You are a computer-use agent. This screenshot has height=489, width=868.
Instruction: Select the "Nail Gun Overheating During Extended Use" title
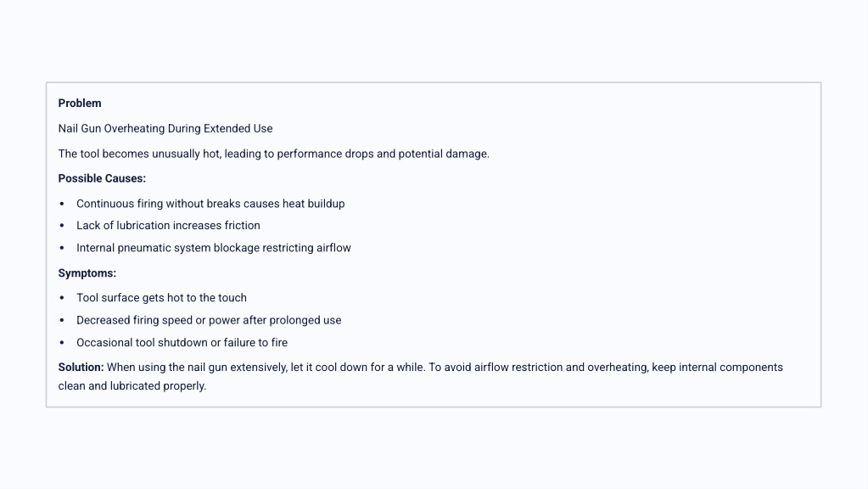pos(165,128)
